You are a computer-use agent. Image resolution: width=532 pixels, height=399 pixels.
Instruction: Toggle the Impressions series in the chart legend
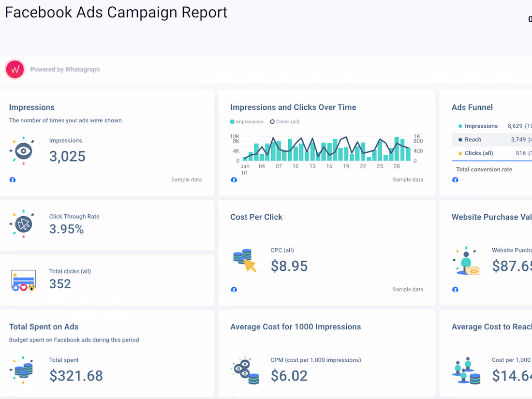coord(247,122)
